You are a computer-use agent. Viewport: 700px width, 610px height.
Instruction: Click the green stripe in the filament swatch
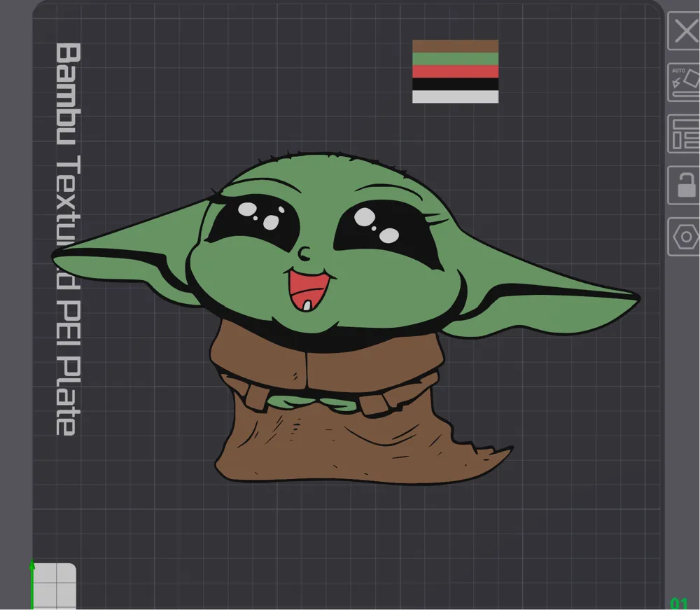point(455,59)
